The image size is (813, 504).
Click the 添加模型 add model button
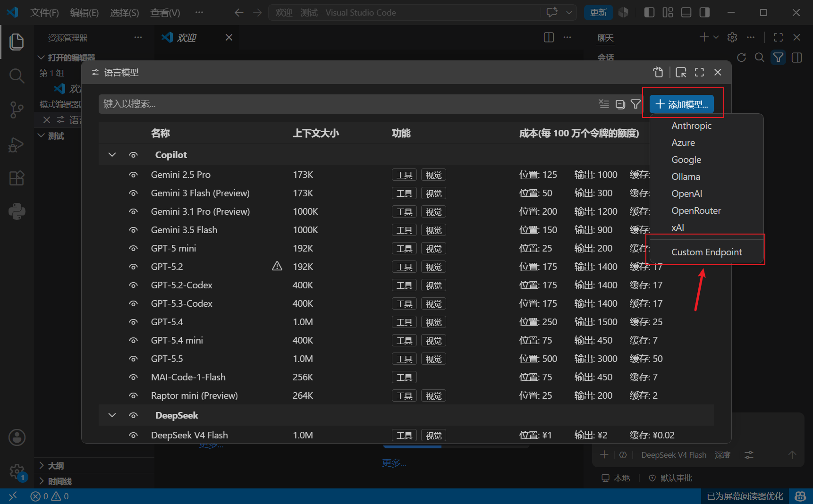[x=681, y=104]
